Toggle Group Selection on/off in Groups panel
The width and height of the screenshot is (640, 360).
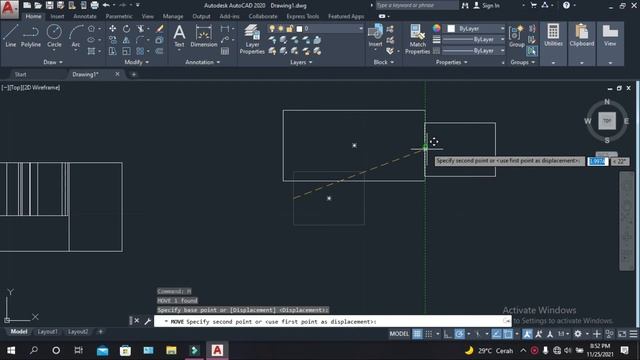click(531, 51)
